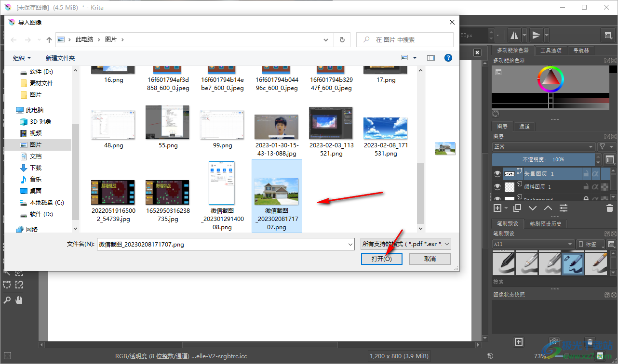
Task: Open the 正常 blending mode dropdown
Action: pyautogui.click(x=544, y=146)
